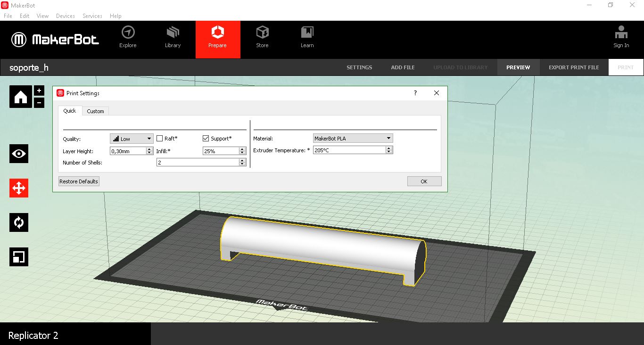This screenshot has height=345, width=644.
Task: Click the MakerBot app icon in the title bar
Action: coord(5,5)
